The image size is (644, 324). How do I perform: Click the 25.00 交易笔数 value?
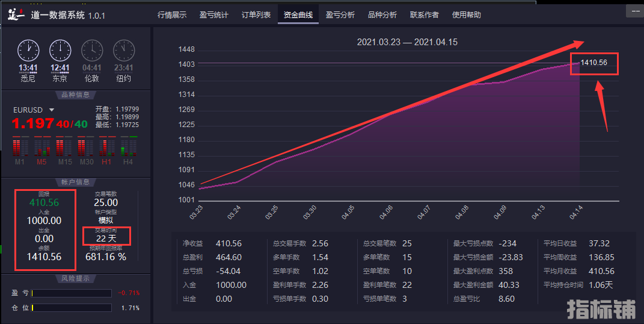(x=106, y=202)
